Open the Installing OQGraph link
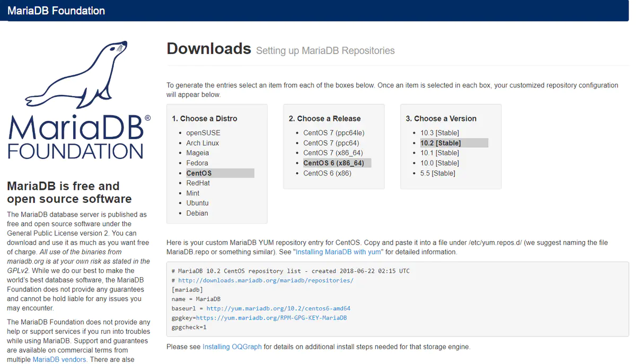The width and height of the screenshot is (636, 364). tap(232, 347)
